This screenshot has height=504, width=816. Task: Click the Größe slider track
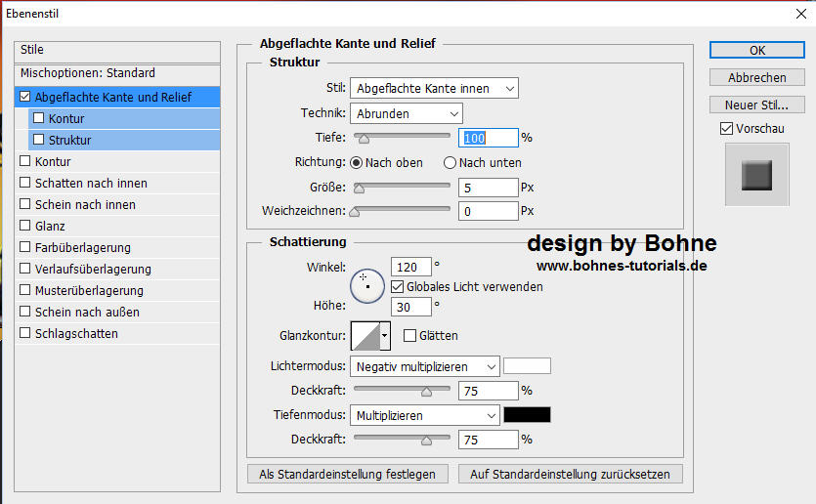tap(401, 186)
